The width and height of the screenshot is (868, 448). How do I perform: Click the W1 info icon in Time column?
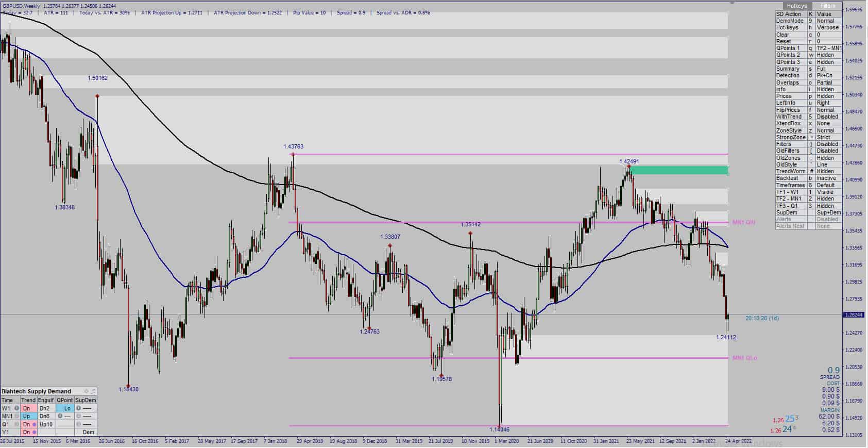tap(16, 408)
